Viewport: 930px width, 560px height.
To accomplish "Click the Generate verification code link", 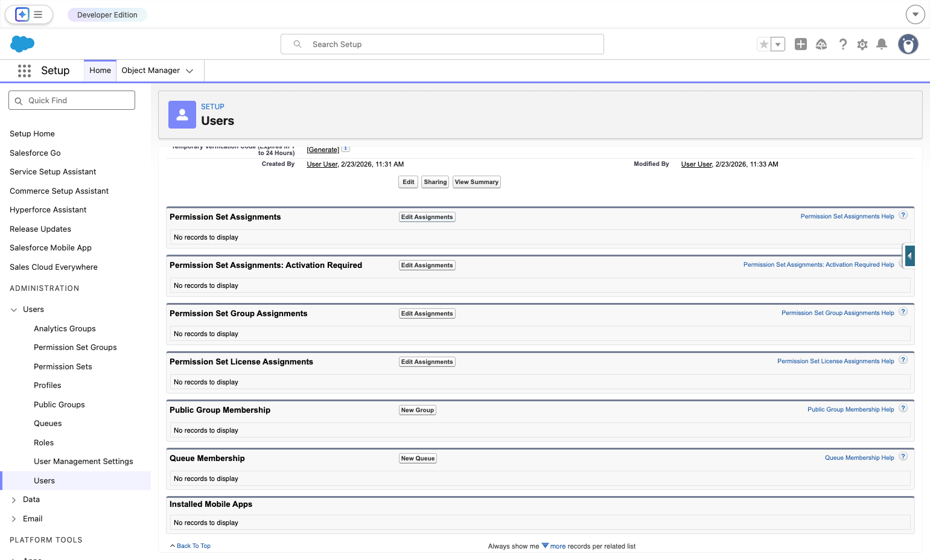I will 323,150.
